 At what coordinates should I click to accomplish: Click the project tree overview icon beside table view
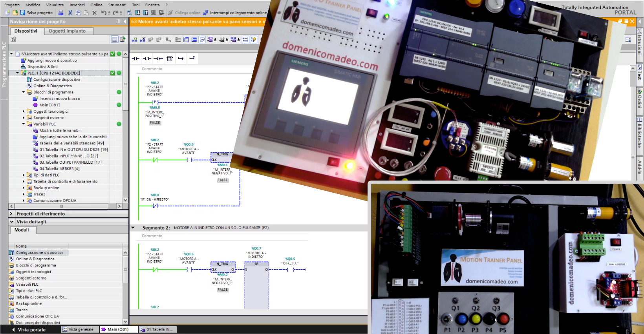123,39
